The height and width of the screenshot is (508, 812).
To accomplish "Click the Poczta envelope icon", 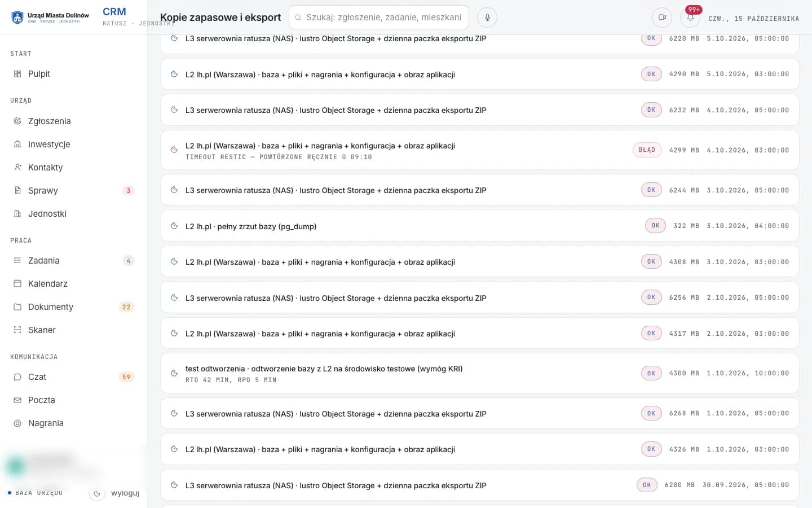I will point(17,400).
